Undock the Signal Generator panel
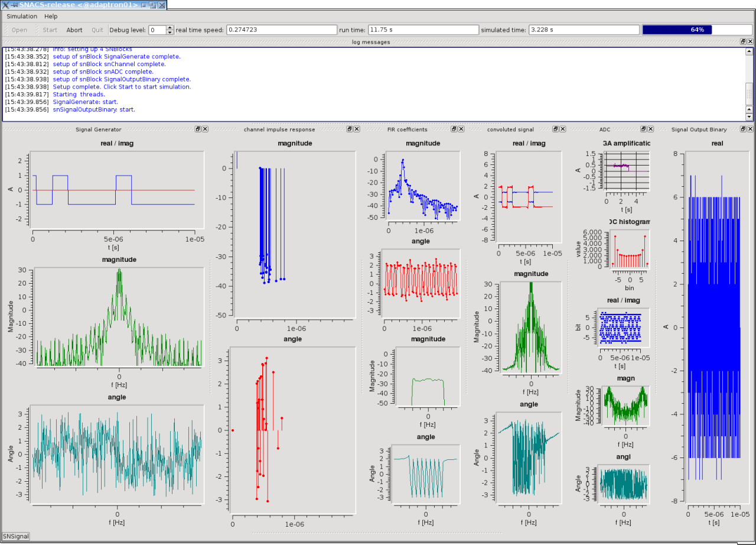Image resolution: width=756 pixels, height=545 pixels. coord(198,129)
